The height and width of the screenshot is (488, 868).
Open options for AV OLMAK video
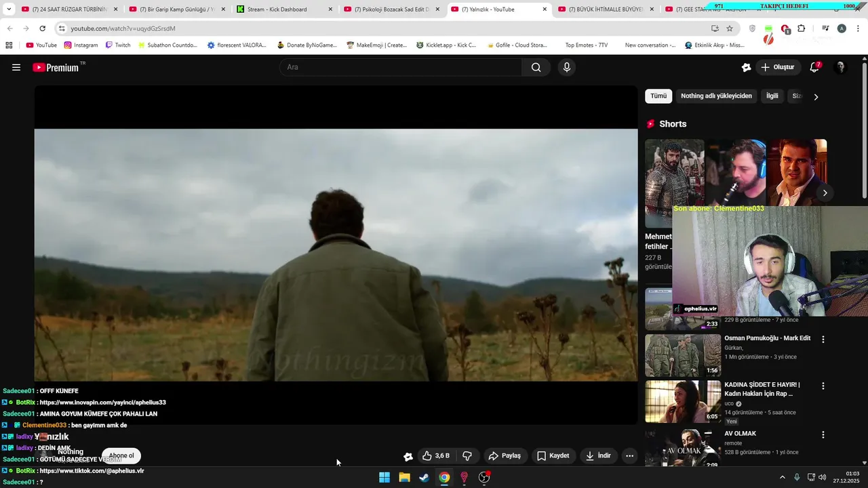pos(823,434)
